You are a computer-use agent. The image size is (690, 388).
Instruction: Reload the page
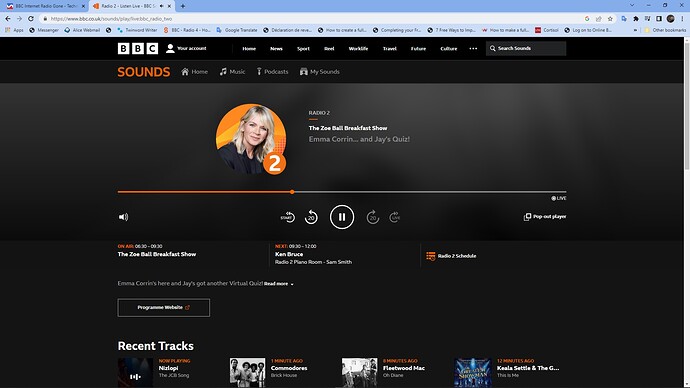31,18
